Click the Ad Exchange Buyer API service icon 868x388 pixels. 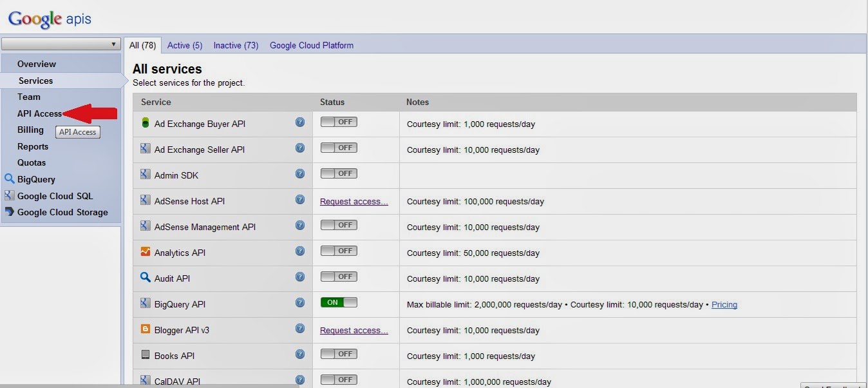pyautogui.click(x=146, y=122)
